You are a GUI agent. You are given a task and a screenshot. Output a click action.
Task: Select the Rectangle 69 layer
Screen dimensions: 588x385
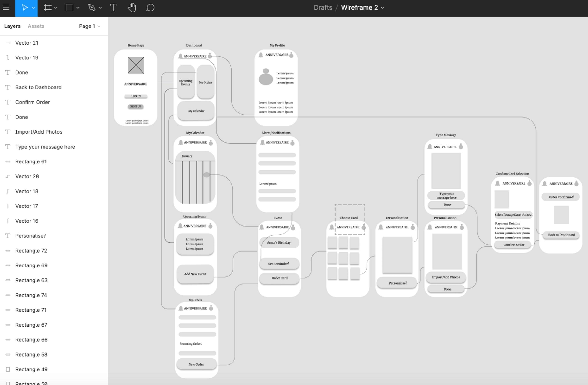click(54, 265)
